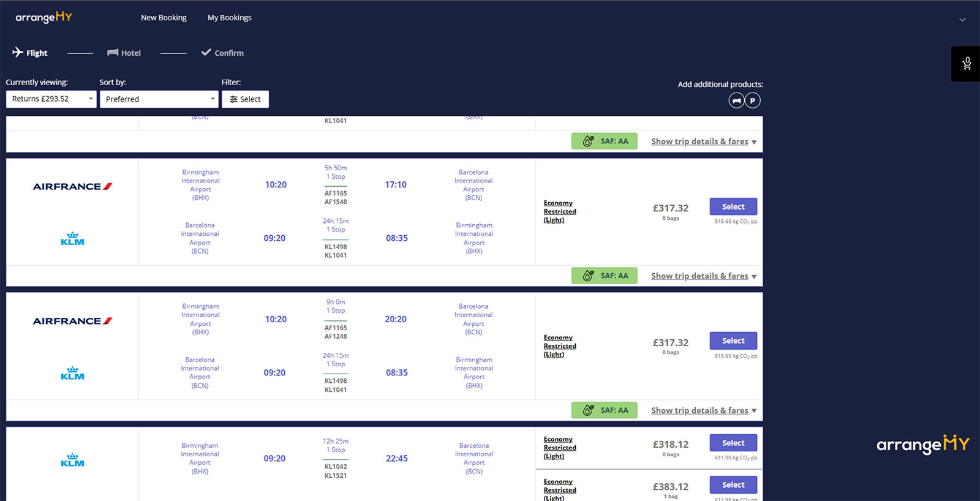Go to the Hotel step label
This screenshot has height=501, width=980.
pyautogui.click(x=131, y=53)
